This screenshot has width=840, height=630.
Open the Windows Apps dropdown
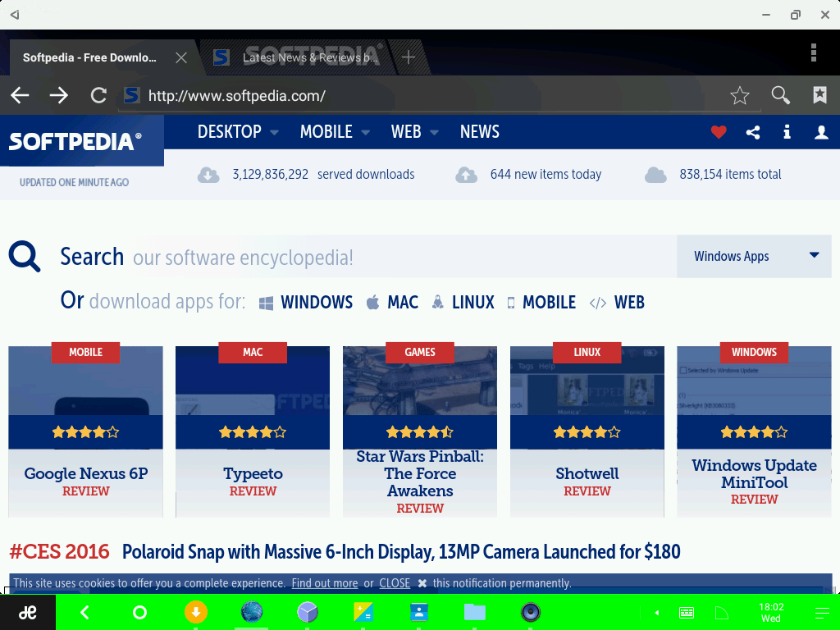(753, 256)
